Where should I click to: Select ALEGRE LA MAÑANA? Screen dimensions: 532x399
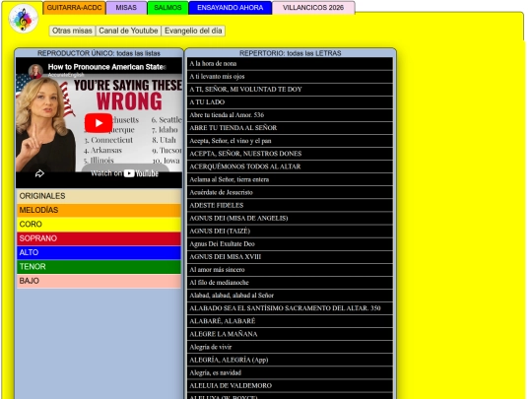tap(290, 334)
